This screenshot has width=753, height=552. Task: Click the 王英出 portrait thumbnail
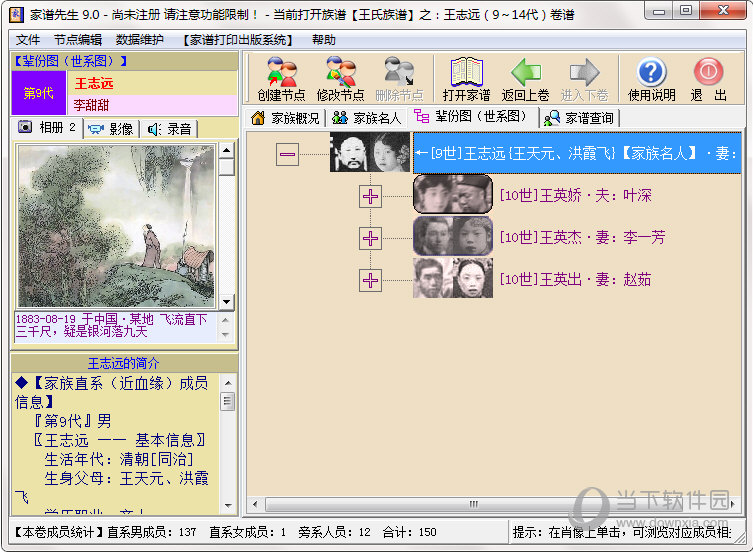click(x=453, y=278)
